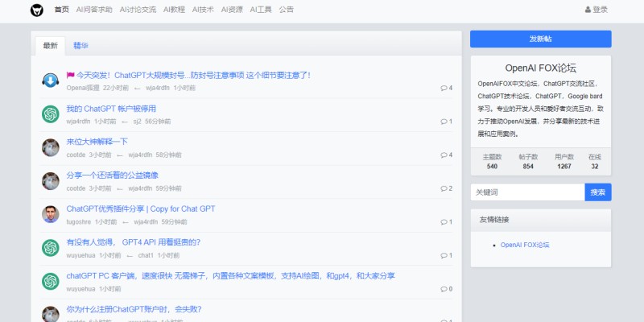Screen dimensions: 644x322
Task: Open post 你为什么注册ChatGPT账户时，会失败
Action: click(134, 309)
